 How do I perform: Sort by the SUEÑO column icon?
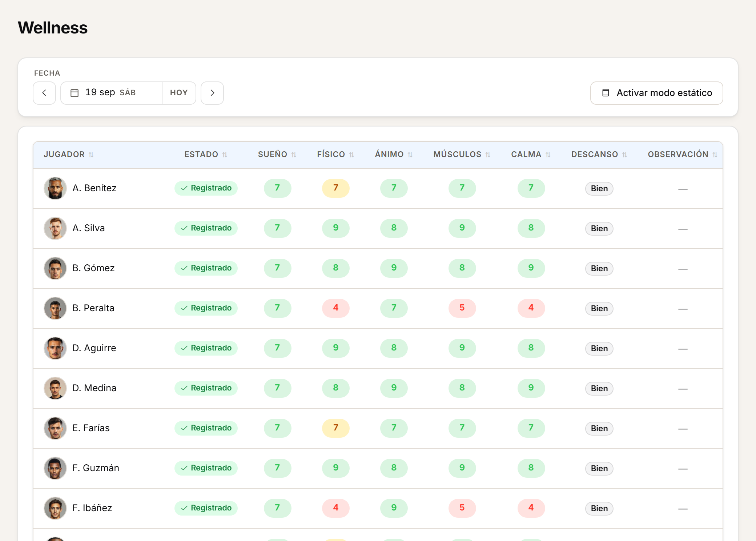click(x=294, y=155)
